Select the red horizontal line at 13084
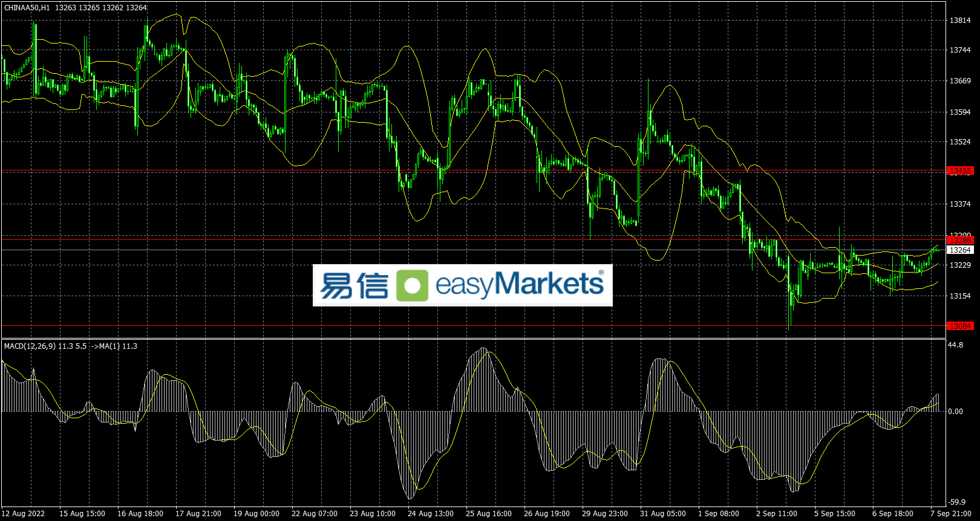The image size is (980, 521). click(473, 326)
